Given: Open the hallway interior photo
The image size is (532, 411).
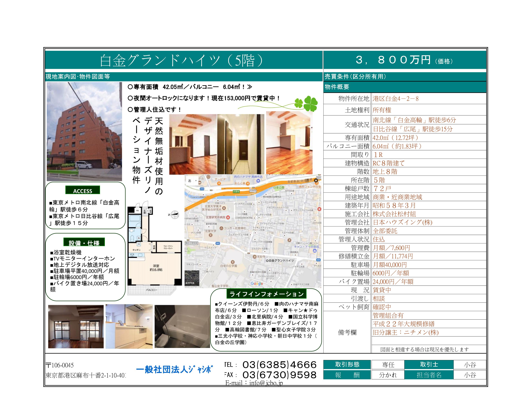Looking at the screenshot, I should 241,144.
